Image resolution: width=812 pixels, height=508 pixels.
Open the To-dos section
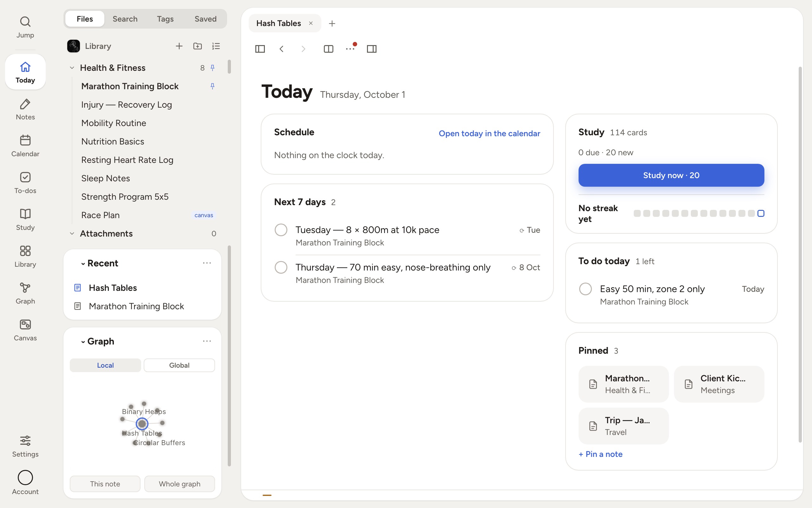[25, 183]
